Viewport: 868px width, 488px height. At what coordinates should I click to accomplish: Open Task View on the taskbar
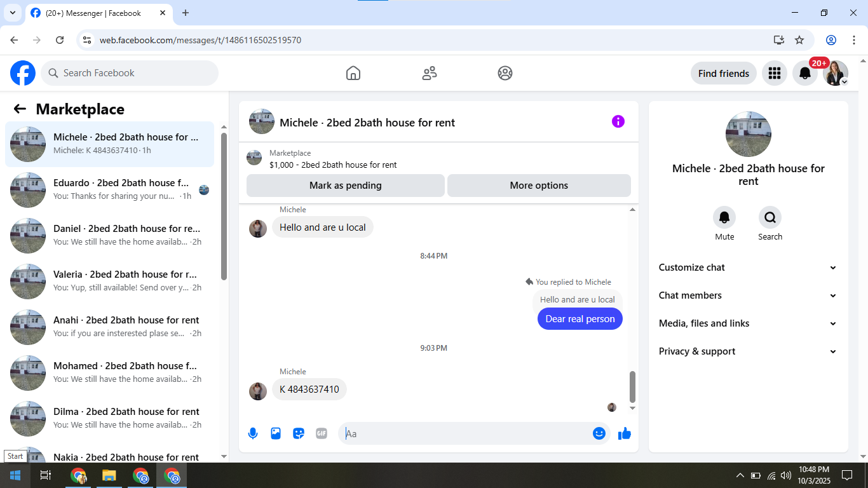tap(46, 475)
